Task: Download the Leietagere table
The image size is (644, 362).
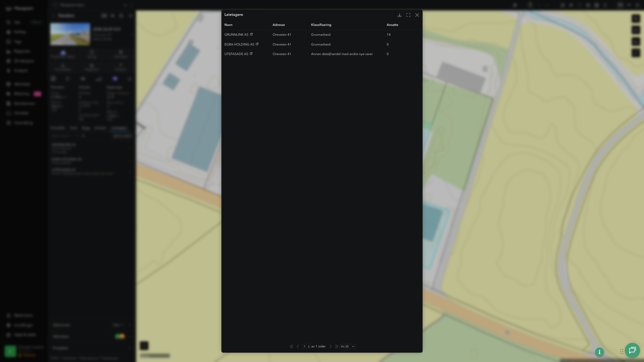Action: pyautogui.click(x=399, y=15)
